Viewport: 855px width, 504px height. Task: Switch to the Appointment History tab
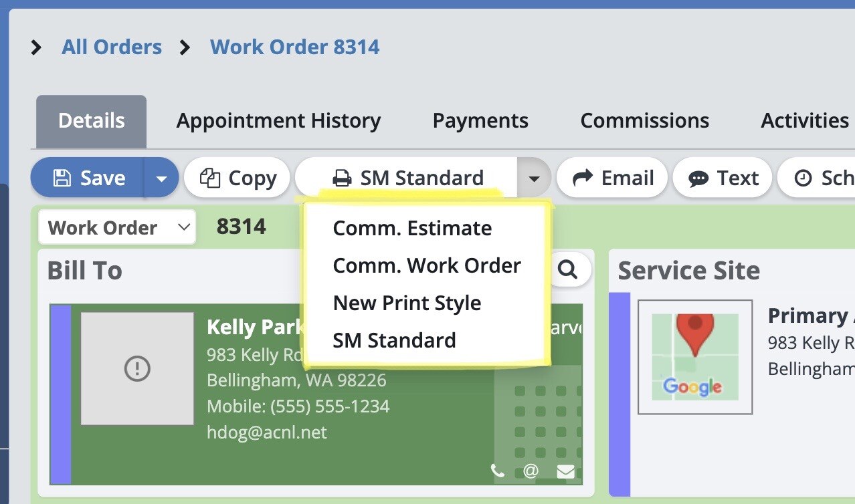coord(278,121)
